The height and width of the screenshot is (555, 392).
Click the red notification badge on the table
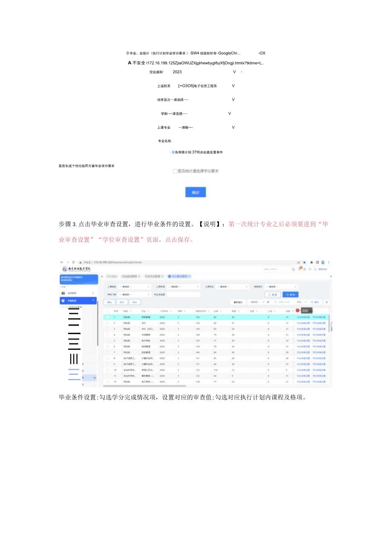coord(297,311)
